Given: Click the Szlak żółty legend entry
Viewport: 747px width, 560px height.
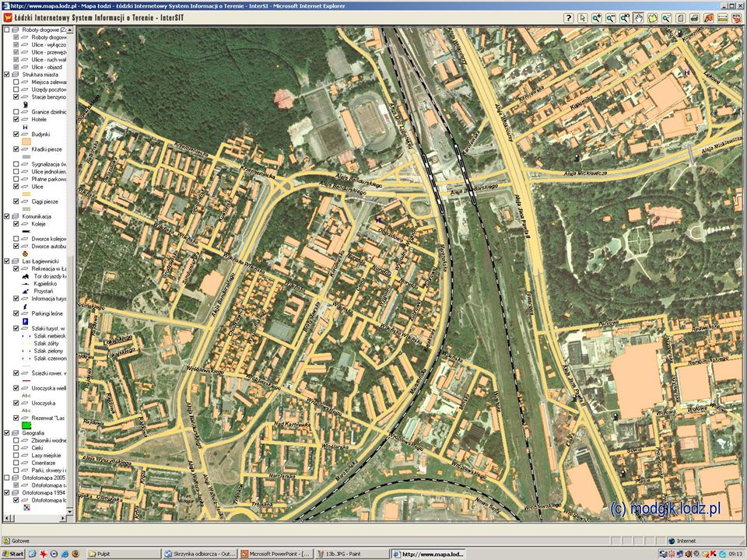Looking at the screenshot, I should 46,343.
